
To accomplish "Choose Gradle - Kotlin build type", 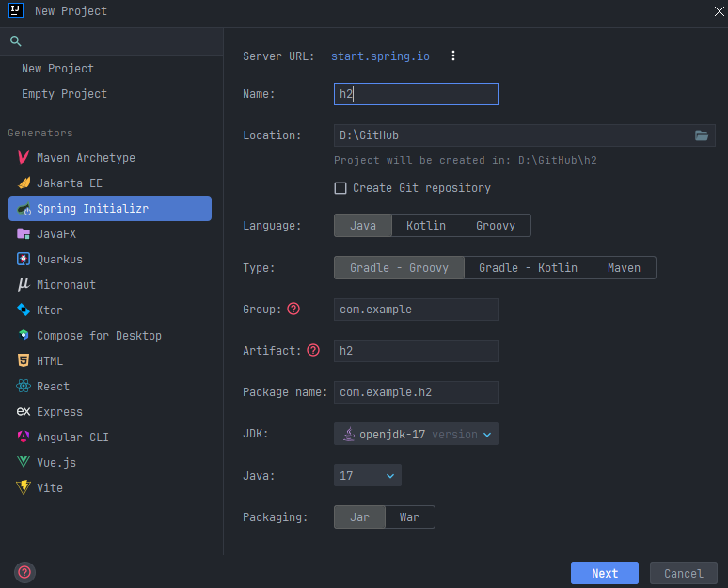I will coord(528,268).
